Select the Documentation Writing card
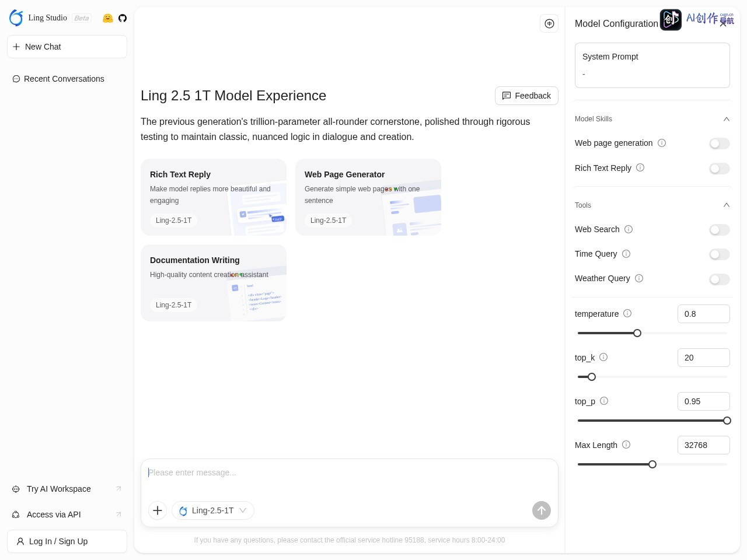The image size is (747, 560). [214, 283]
